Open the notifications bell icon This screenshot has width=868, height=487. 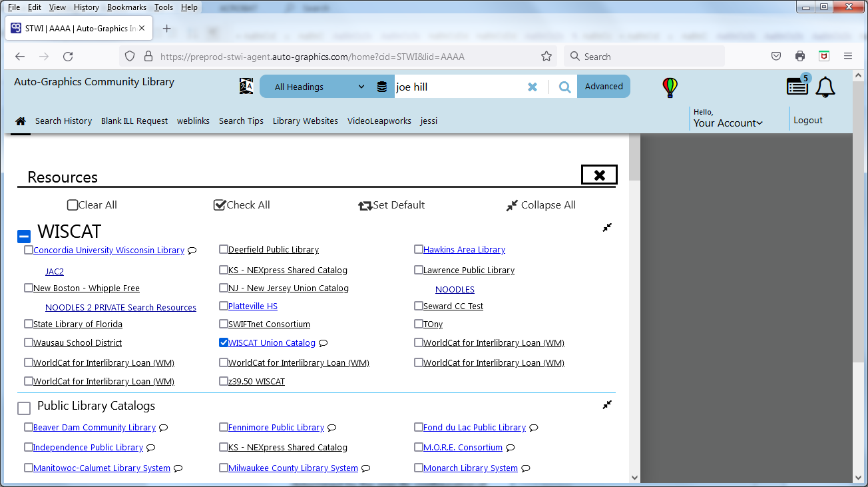point(825,87)
